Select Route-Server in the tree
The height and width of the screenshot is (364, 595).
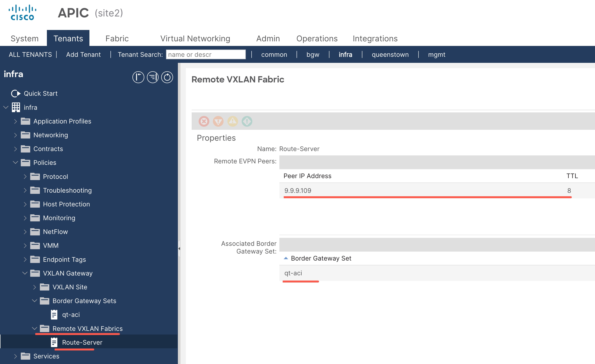tap(82, 342)
